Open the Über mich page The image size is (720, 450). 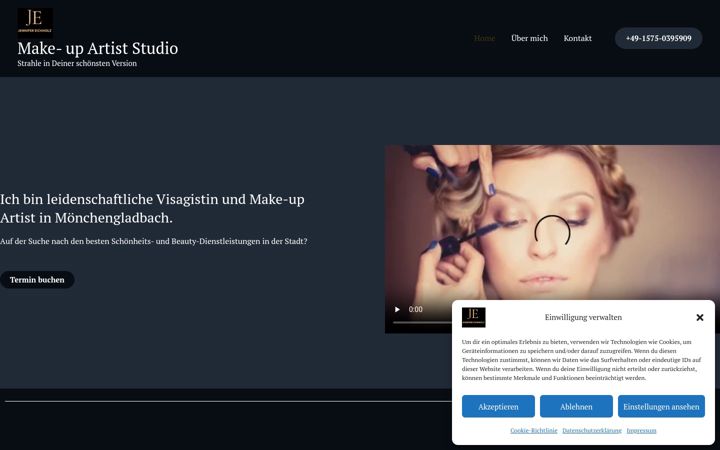(529, 38)
